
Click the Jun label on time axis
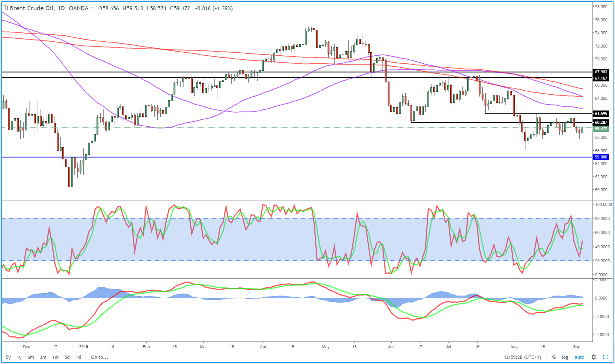pyautogui.click(x=391, y=347)
